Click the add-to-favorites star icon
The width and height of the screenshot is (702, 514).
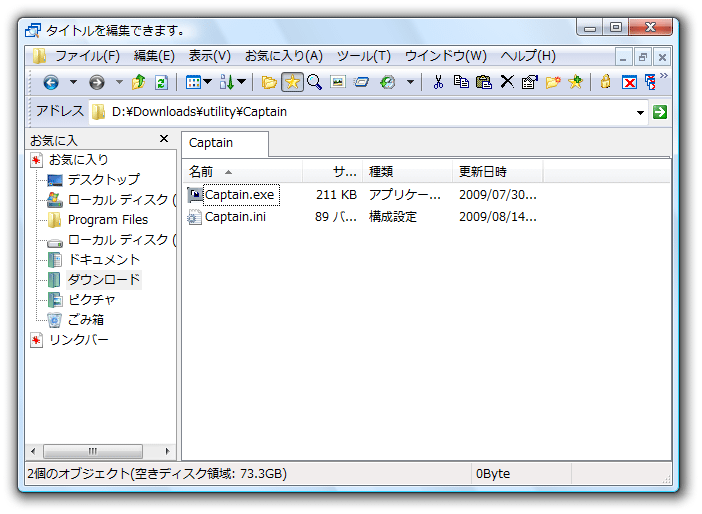tap(575, 82)
